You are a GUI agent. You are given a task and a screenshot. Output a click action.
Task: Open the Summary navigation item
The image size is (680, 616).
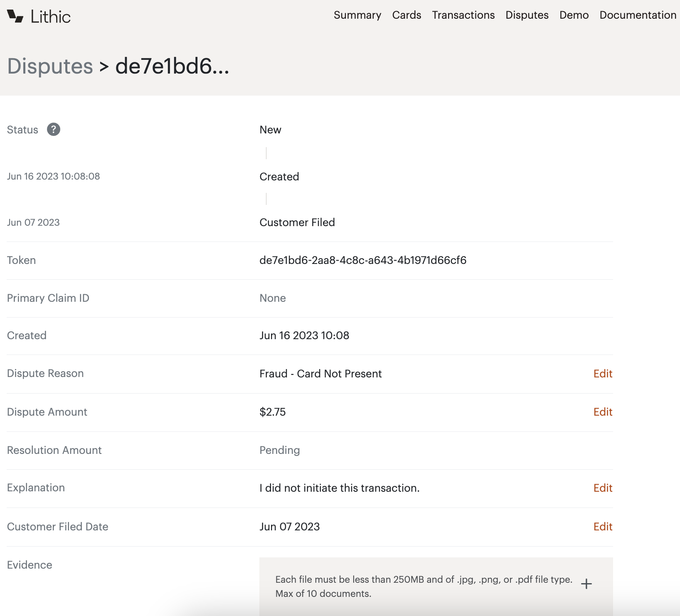click(357, 15)
